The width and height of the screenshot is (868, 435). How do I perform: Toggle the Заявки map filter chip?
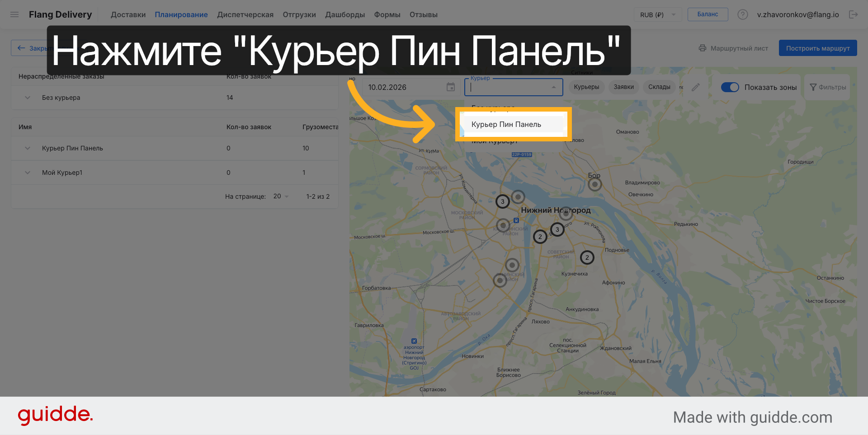click(x=623, y=87)
